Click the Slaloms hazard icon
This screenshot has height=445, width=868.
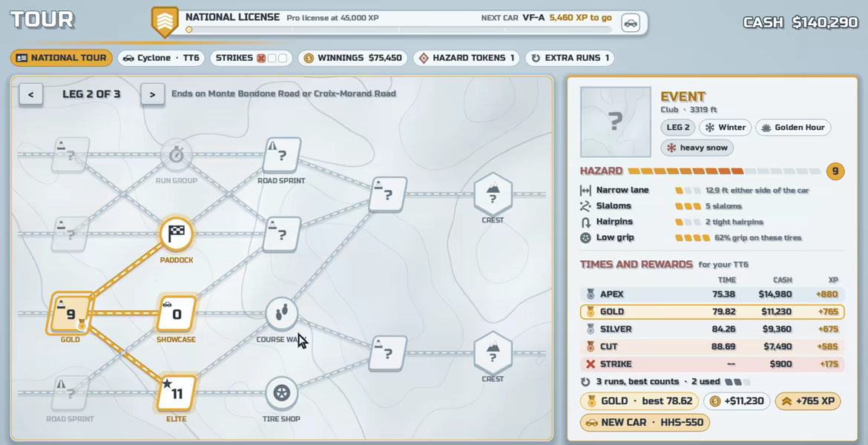pos(585,206)
